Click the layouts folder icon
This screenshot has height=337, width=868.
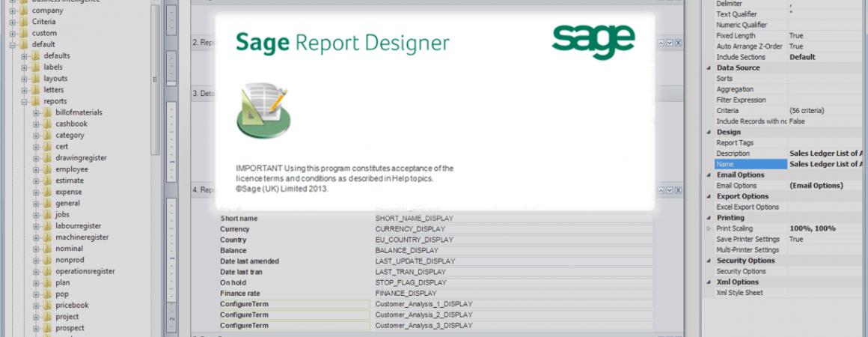[x=35, y=79]
